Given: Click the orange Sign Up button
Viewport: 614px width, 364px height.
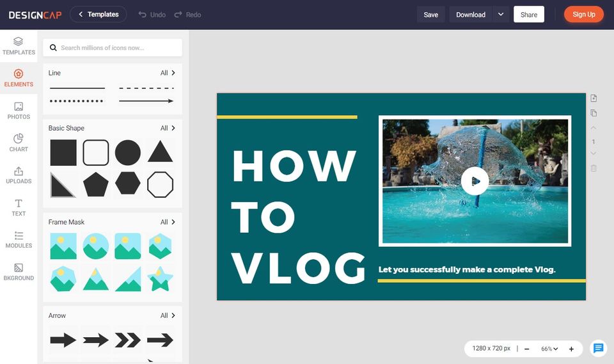Looking at the screenshot, I should point(584,15).
